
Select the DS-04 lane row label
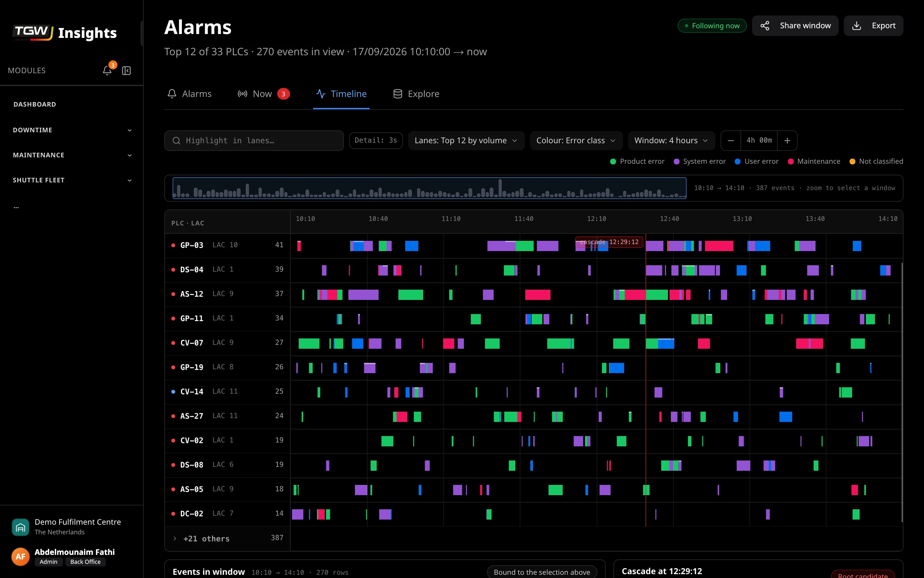pos(227,270)
